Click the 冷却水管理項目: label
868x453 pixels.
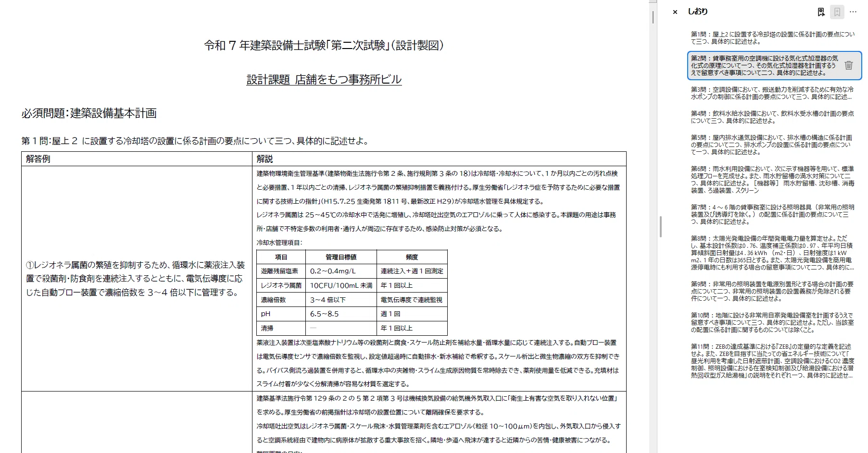(279, 243)
